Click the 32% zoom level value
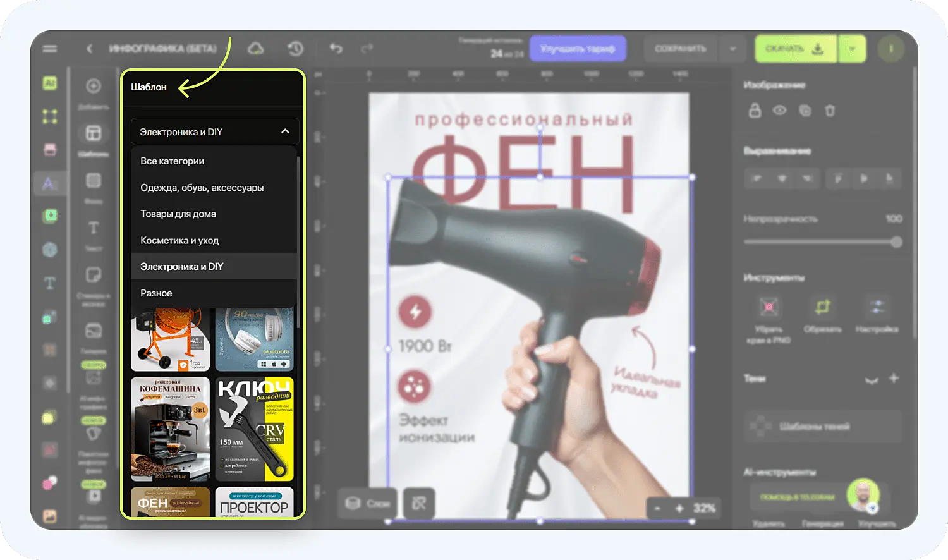 [704, 508]
